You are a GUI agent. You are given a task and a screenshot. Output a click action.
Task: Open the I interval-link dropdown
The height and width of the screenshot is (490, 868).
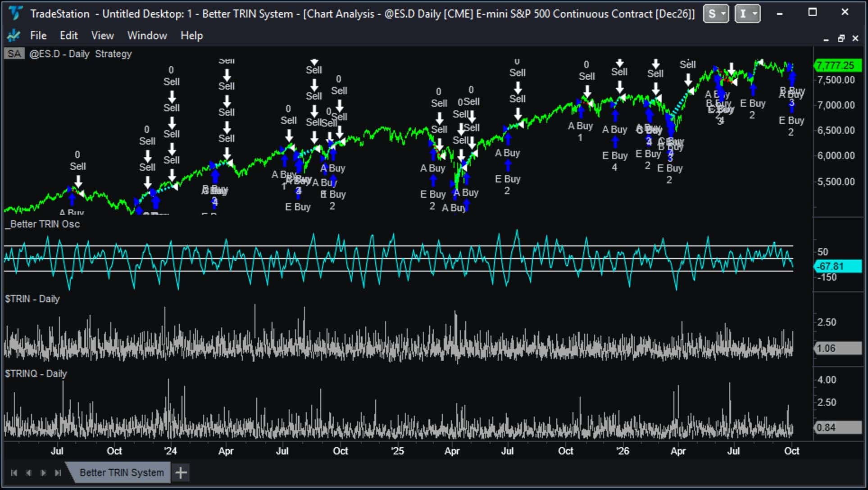point(747,14)
